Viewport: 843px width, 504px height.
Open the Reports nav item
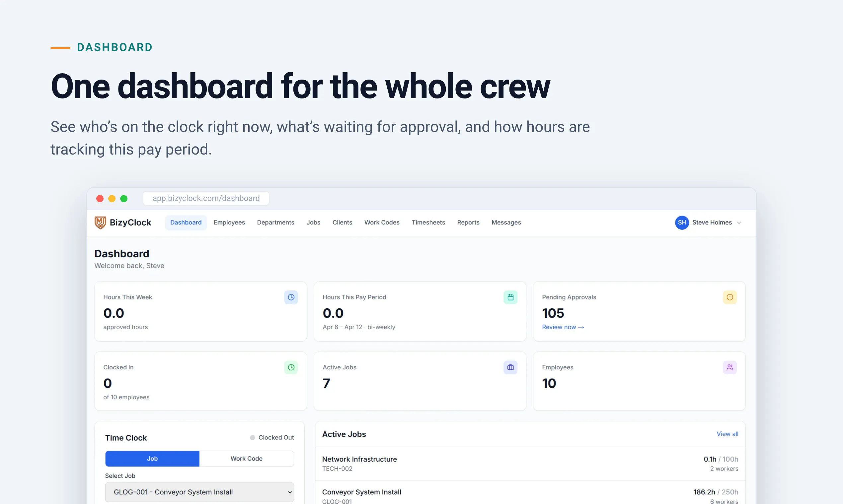(468, 222)
